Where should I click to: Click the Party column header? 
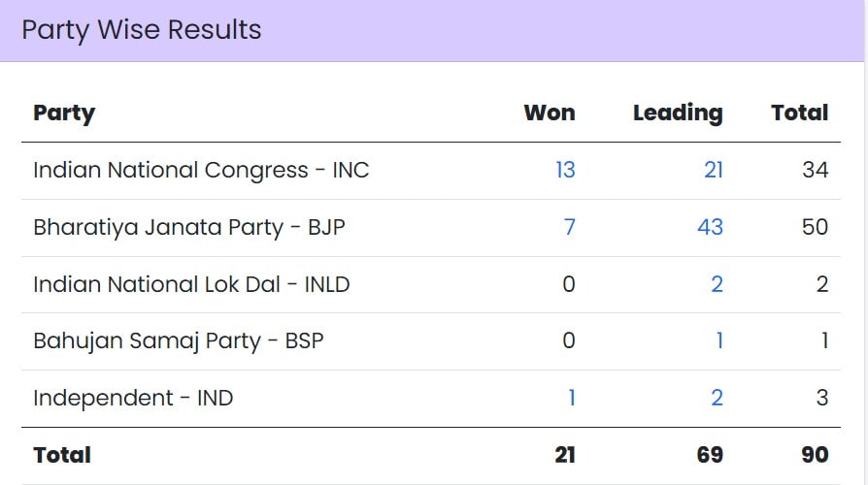pos(64,113)
